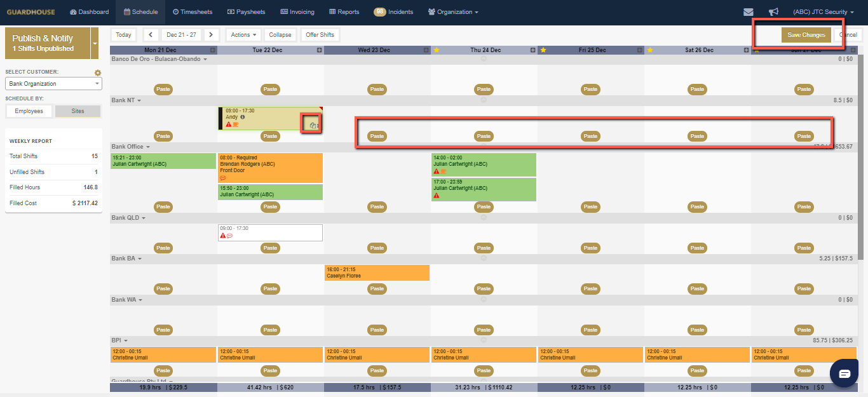This screenshot has width=868, height=397.
Task: Paste into Bank NT on Wed 23 Dec
Action: click(377, 136)
